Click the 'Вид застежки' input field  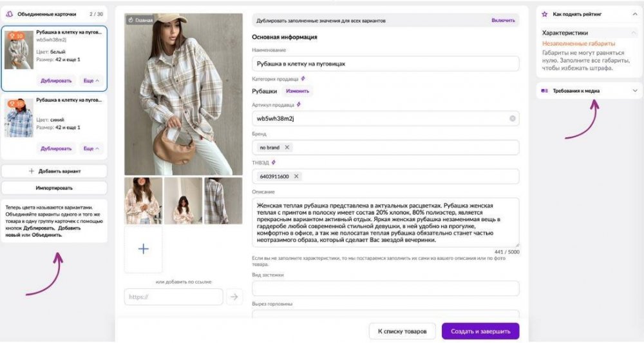click(385, 288)
